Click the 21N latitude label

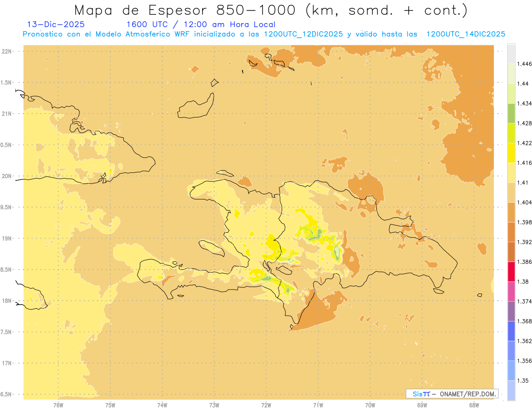coord(7,114)
